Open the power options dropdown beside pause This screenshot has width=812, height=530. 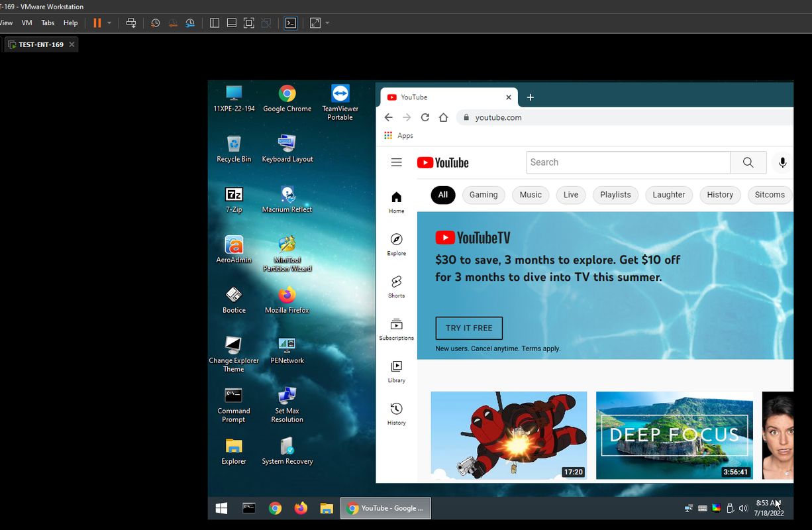[x=109, y=23]
